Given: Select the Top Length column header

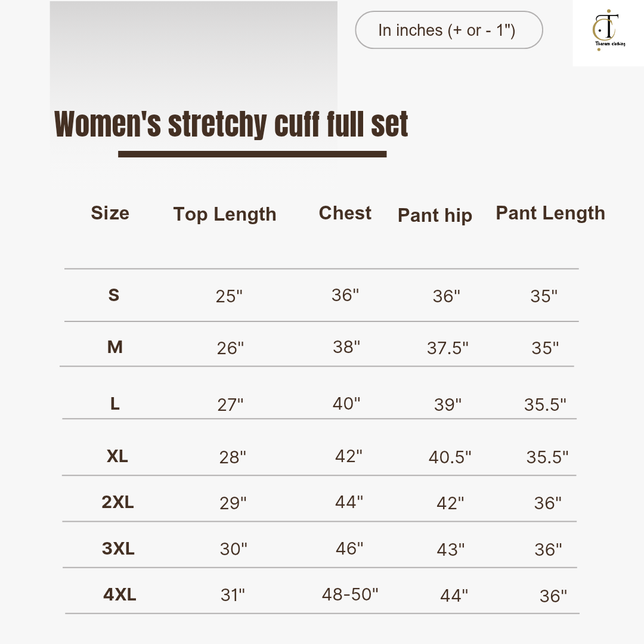Looking at the screenshot, I should tap(225, 214).
